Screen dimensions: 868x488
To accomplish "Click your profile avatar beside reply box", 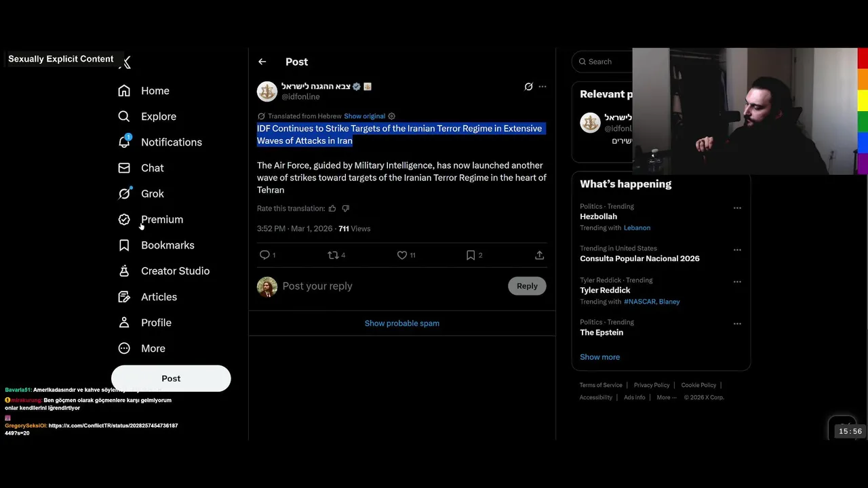I will tap(267, 287).
